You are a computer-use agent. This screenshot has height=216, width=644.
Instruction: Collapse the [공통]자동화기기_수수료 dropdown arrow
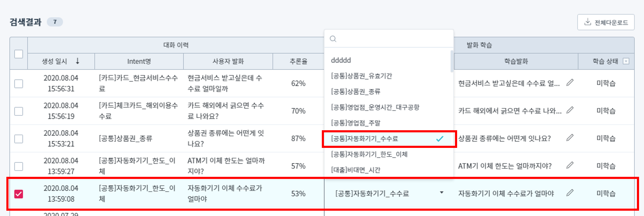pos(441,193)
